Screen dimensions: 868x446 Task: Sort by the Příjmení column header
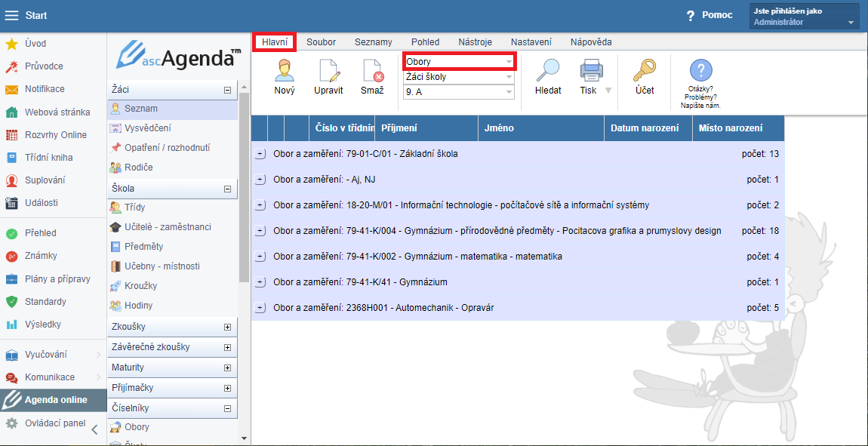coord(399,128)
